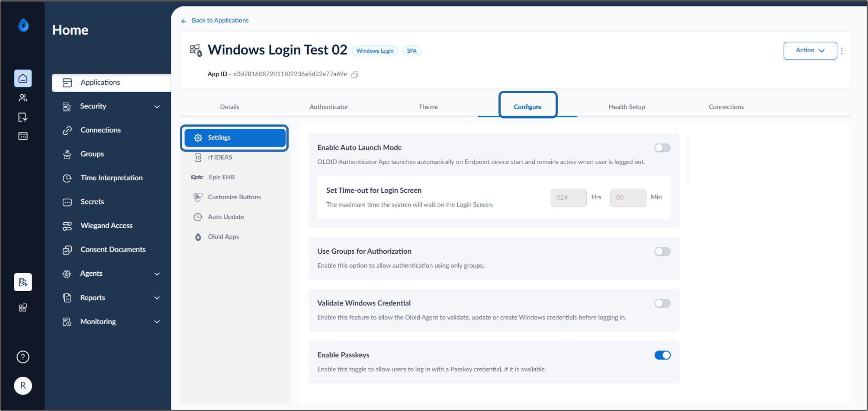The height and width of the screenshot is (411, 868).
Task: Click the Hrs timeout input field
Action: point(568,198)
